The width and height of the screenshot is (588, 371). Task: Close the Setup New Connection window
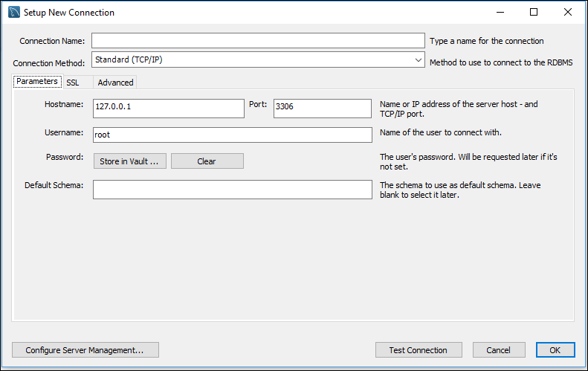tap(568, 12)
